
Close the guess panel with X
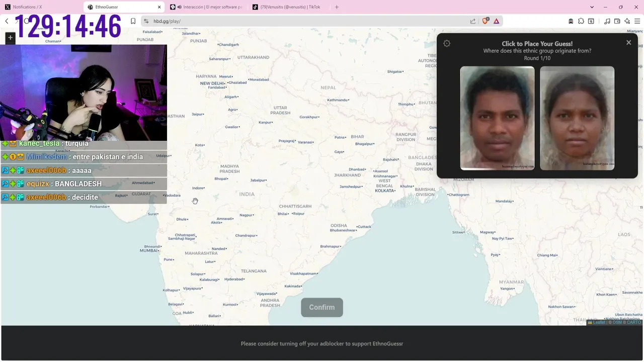[628, 43]
